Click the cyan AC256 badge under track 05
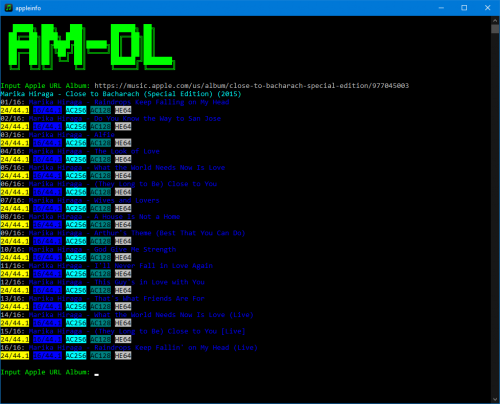Viewport: 500px width, 404px height. click(x=76, y=176)
